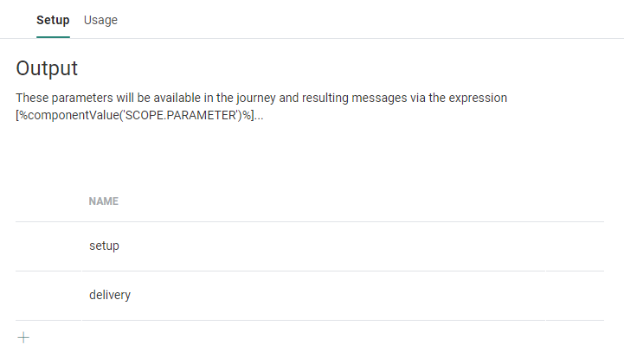Viewport: 624px width, 364px height.
Task: Select the Setup tab
Action: click(x=53, y=20)
